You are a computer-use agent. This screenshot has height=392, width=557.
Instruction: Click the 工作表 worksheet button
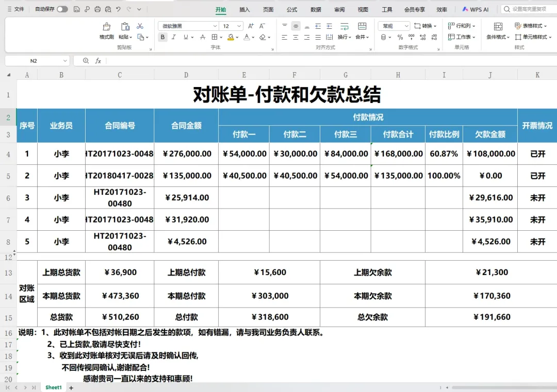pyautogui.click(x=462, y=37)
